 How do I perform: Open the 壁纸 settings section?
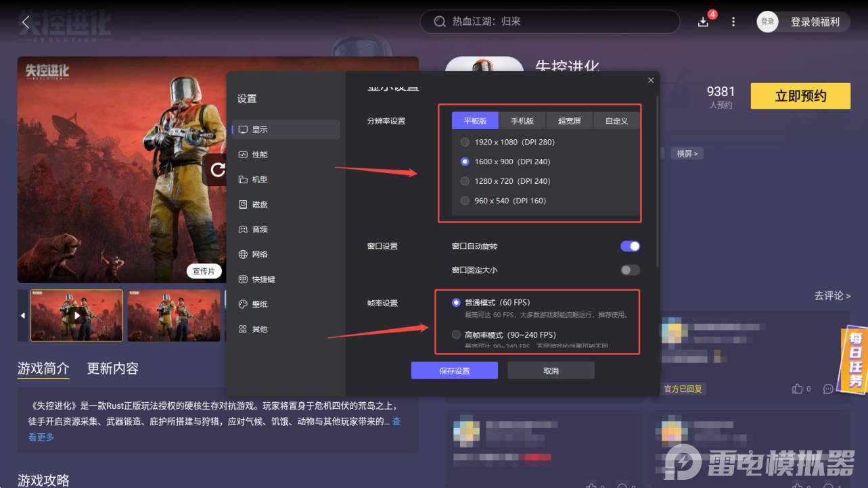(x=285, y=305)
